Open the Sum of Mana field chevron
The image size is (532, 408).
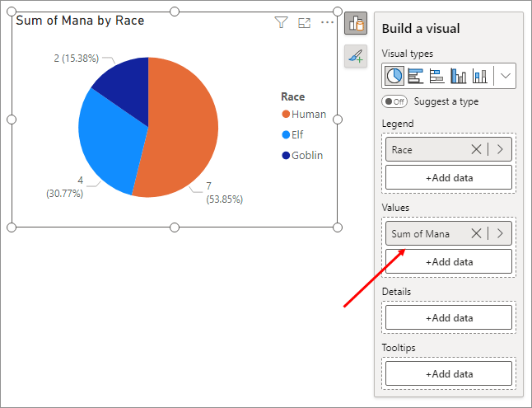click(x=501, y=233)
